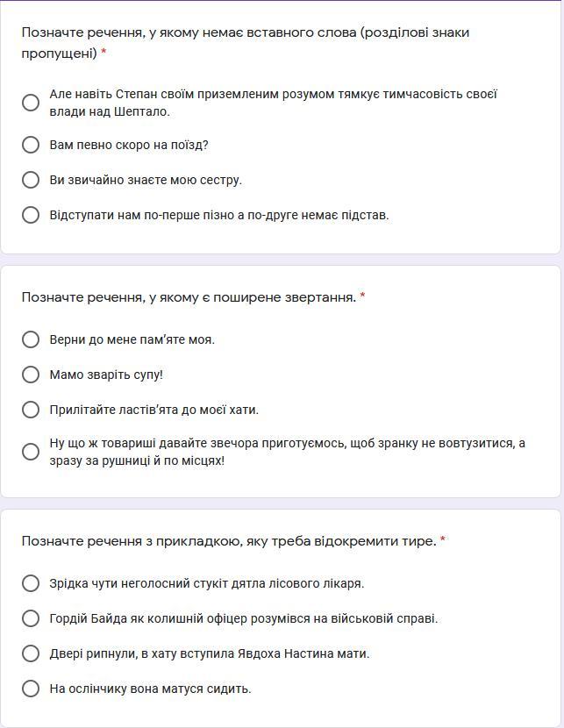This screenshot has height=728, width=564.
Task: Click the red asterisk after 'поширене звертання.'
Action: coord(362,297)
